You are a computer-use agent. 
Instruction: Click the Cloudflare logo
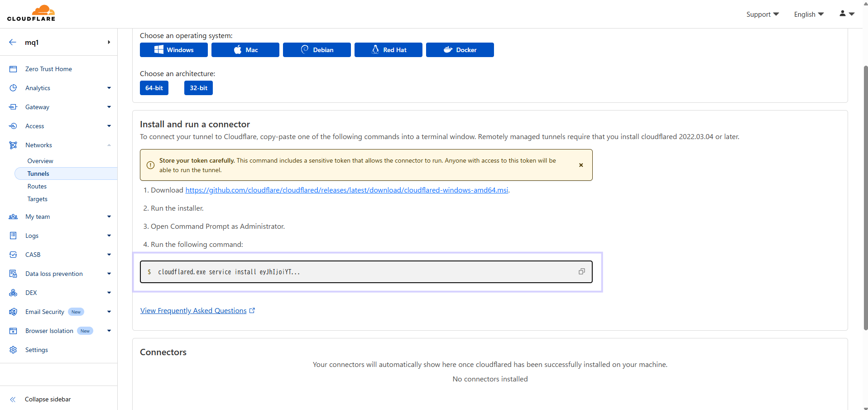(31, 13)
